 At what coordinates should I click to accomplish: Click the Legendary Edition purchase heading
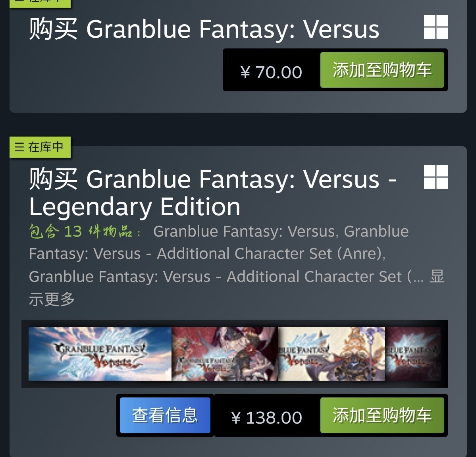coord(213,193)
